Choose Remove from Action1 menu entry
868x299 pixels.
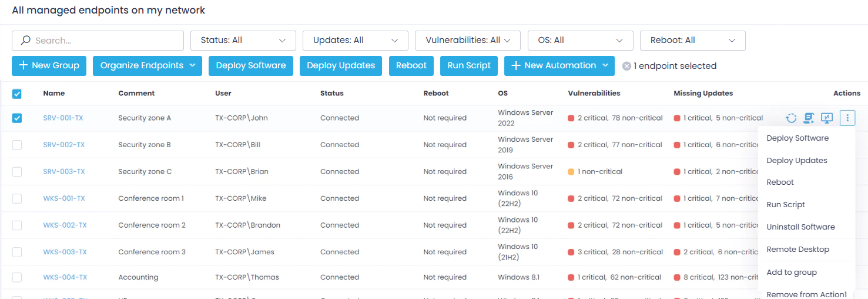806,294
